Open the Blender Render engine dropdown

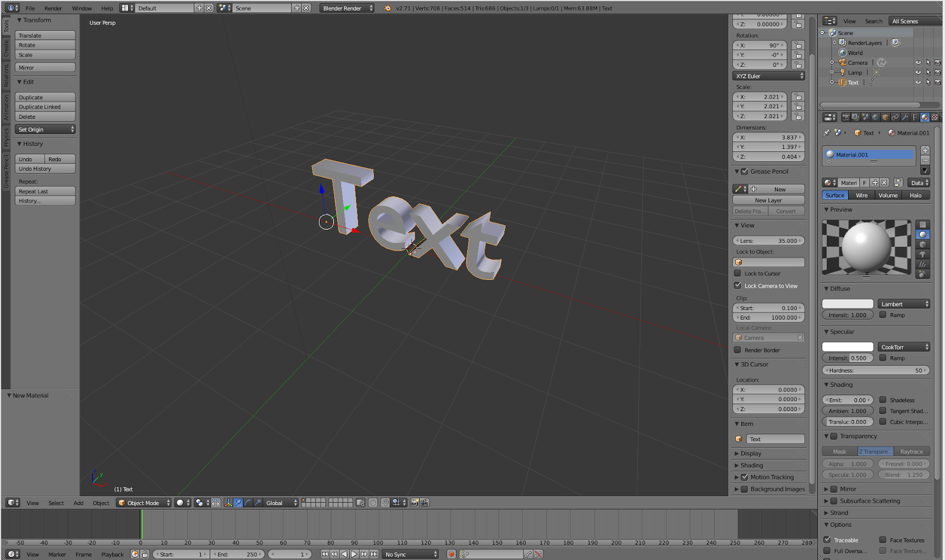tap(347, 8)
